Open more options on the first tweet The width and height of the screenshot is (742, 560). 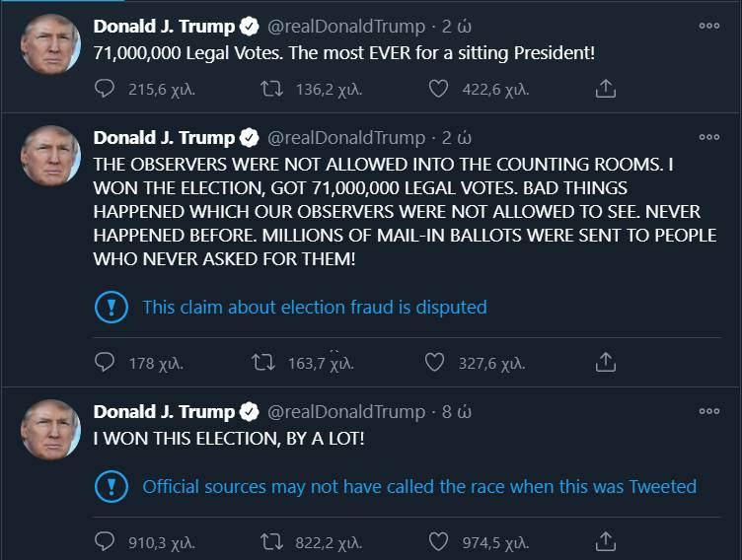click(x=708, y=26)
